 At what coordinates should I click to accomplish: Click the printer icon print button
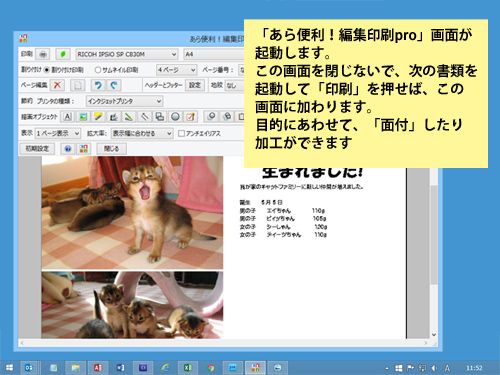point(43,54)
